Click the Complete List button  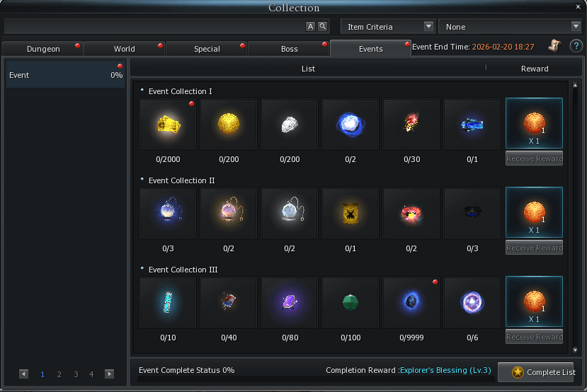pyautogui.click(x=535, y=372)
